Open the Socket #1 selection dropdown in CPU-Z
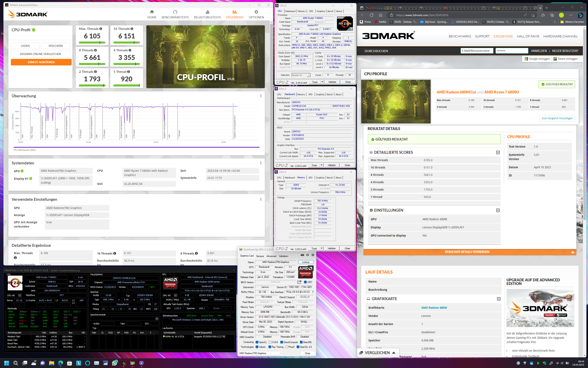 tap(301, 75)
